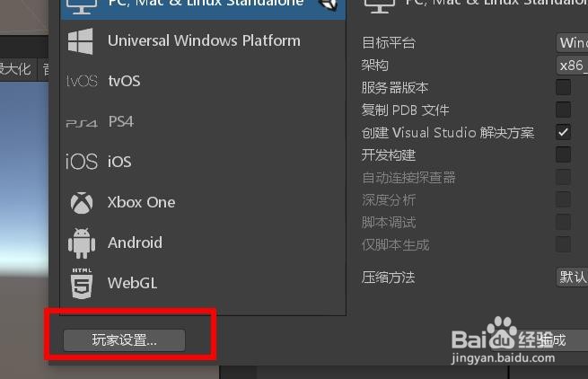Click the tvOS platform icon
This screenshot has width=588, height=379.
82,81
